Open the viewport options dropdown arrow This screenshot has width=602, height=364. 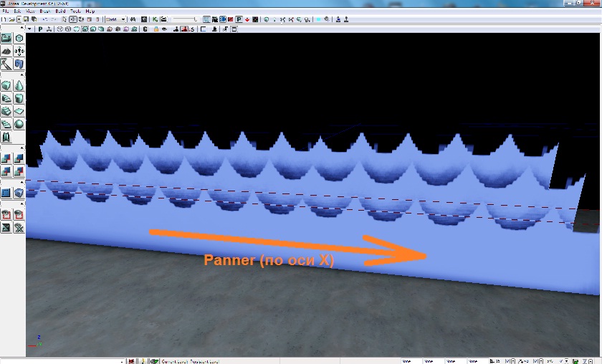[x=29, y=29]
